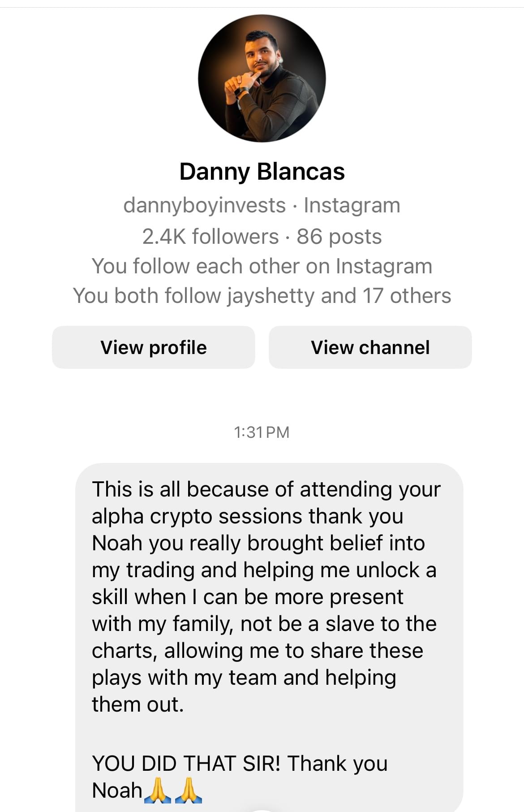Select the dannyboyinvests username text
The width and height of the screenshot is (524, 812).
(204, 205)
